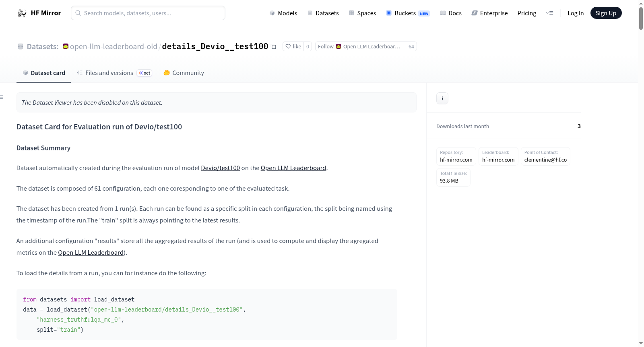644x347 pixels.
Task: Open the Open LLM Leaderboard link in metrics sentence
Action: coord(91,252)
